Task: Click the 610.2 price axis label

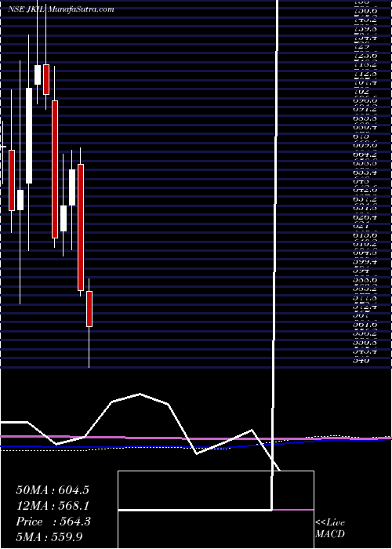Action: click(x=365, y=244)
